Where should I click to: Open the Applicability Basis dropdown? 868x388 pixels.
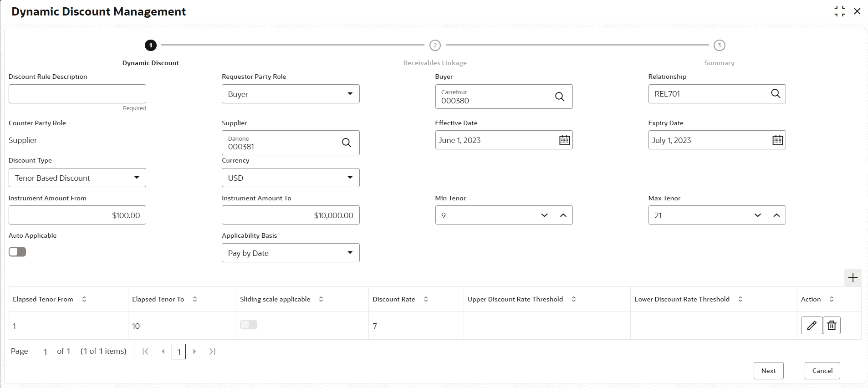click(x=350, y=253)
